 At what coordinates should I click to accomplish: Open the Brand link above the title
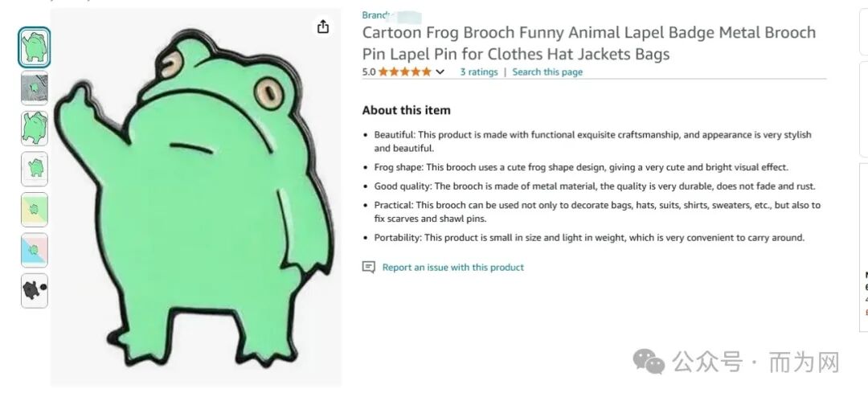coord(376,15)
